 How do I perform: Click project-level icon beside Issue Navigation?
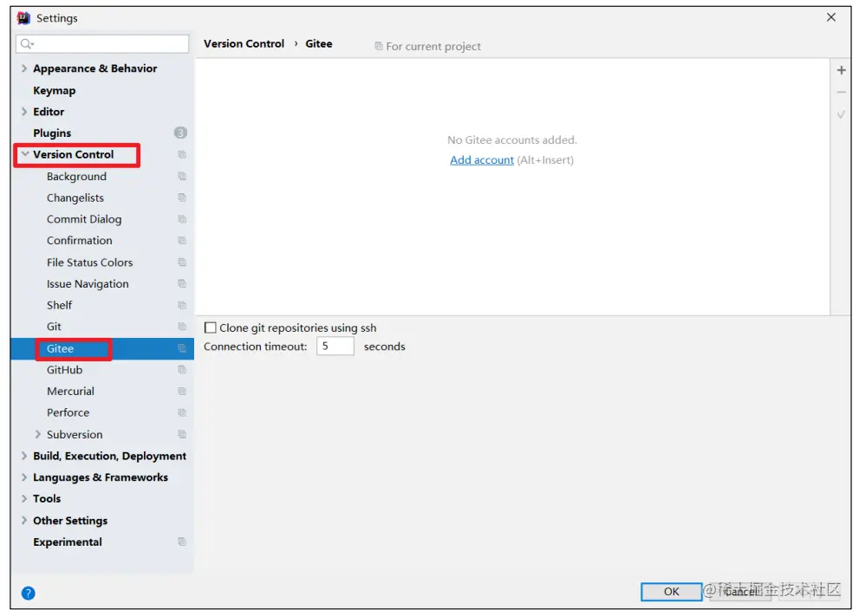182,283
